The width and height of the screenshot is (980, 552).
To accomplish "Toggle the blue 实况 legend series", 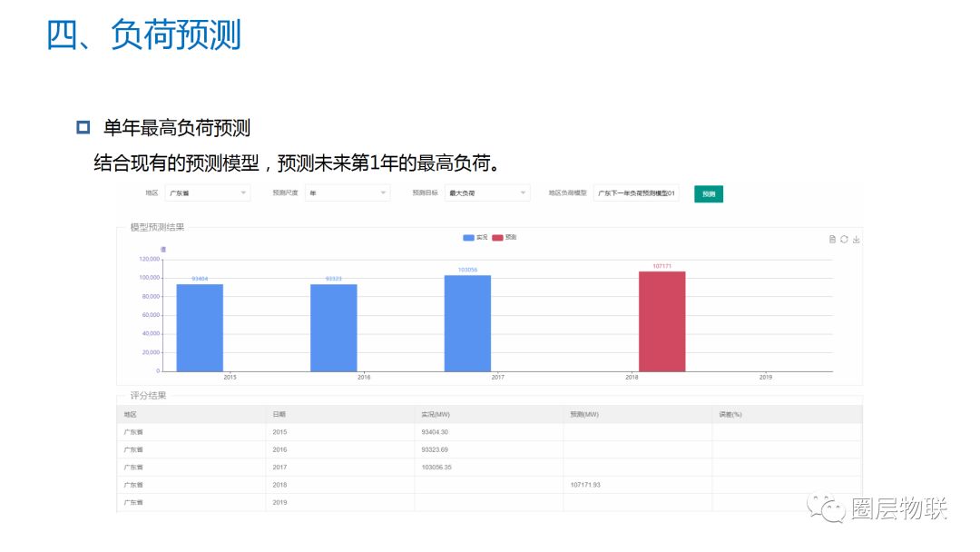I will tap(475, 238).
